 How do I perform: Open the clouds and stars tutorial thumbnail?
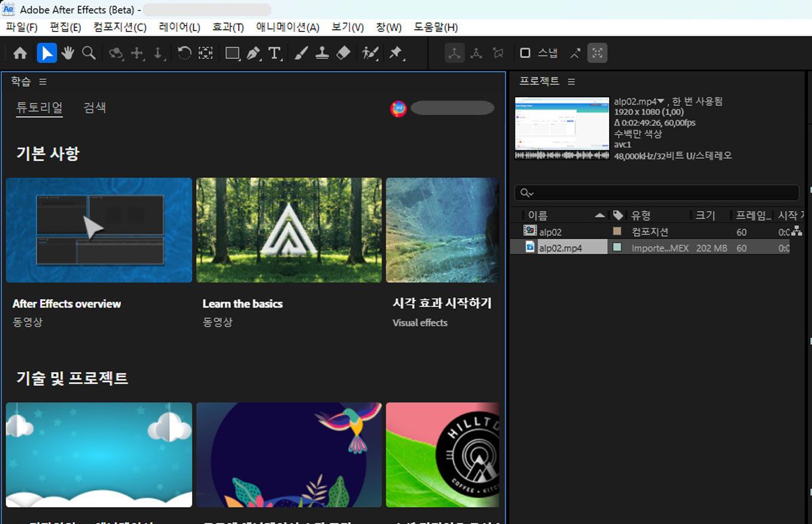click(99, 454)
